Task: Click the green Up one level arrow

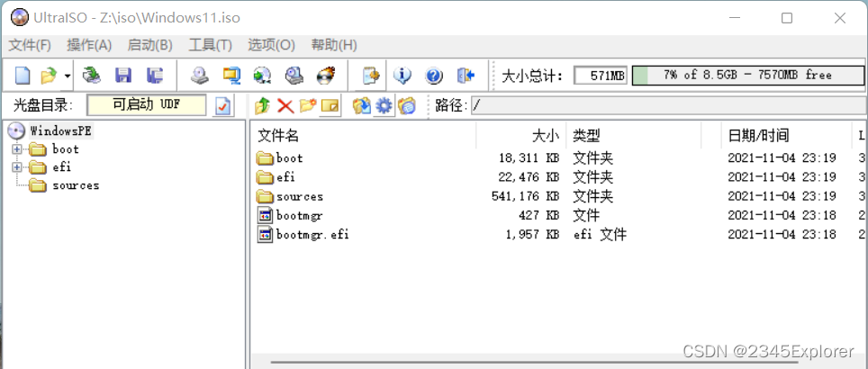Action: [262, 105]
